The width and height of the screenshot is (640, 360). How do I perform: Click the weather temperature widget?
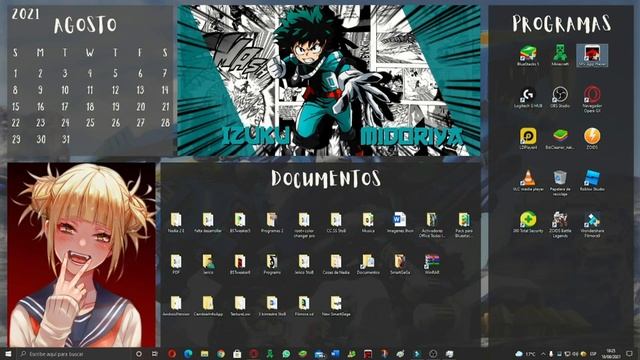[x=525, y=353]
